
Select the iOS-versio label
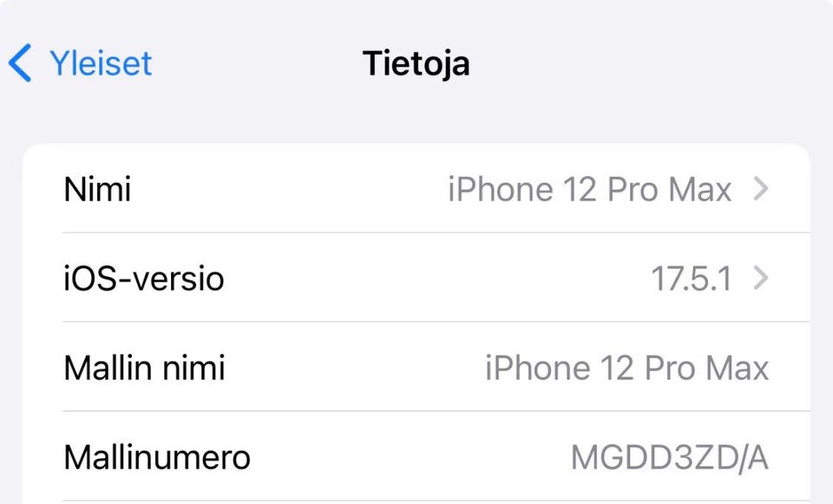[x=143, y=278]
